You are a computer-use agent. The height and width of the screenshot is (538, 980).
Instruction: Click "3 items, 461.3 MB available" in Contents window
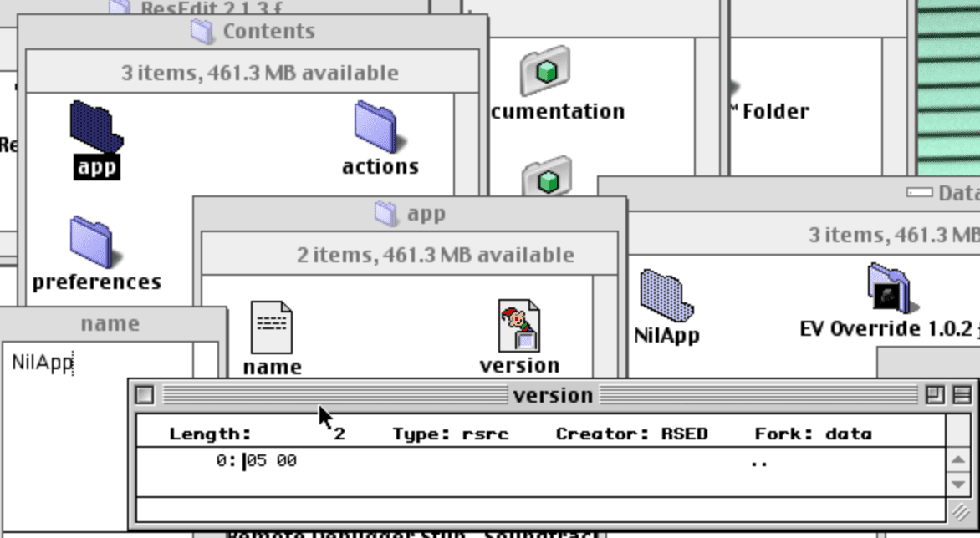click(x=260, y=73)
